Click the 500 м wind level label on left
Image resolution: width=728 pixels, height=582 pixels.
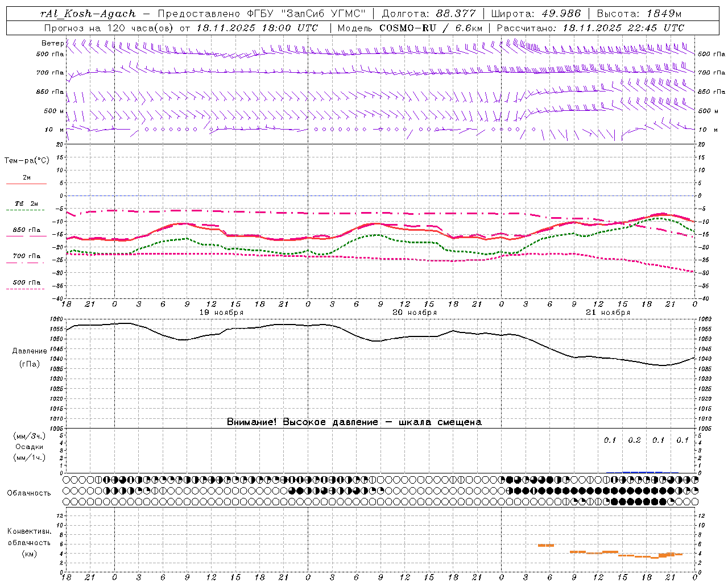tap(53, 111)
